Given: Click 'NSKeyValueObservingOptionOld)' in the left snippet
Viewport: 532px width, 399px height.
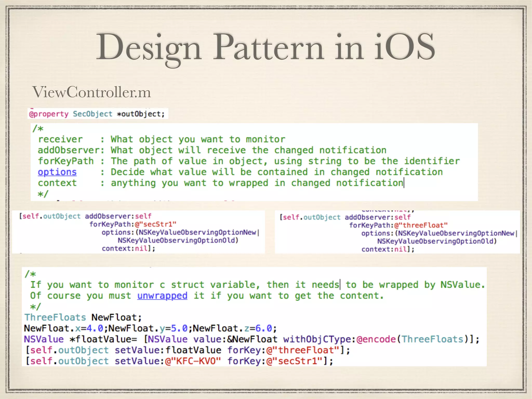Looking at the screenshot, I should coord(178,240).
